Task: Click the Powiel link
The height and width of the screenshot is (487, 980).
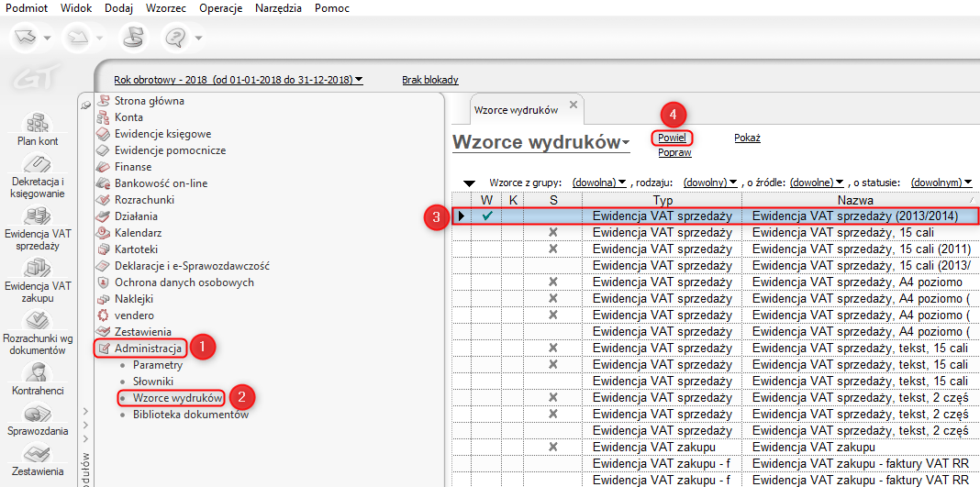Action: (673, 138)
